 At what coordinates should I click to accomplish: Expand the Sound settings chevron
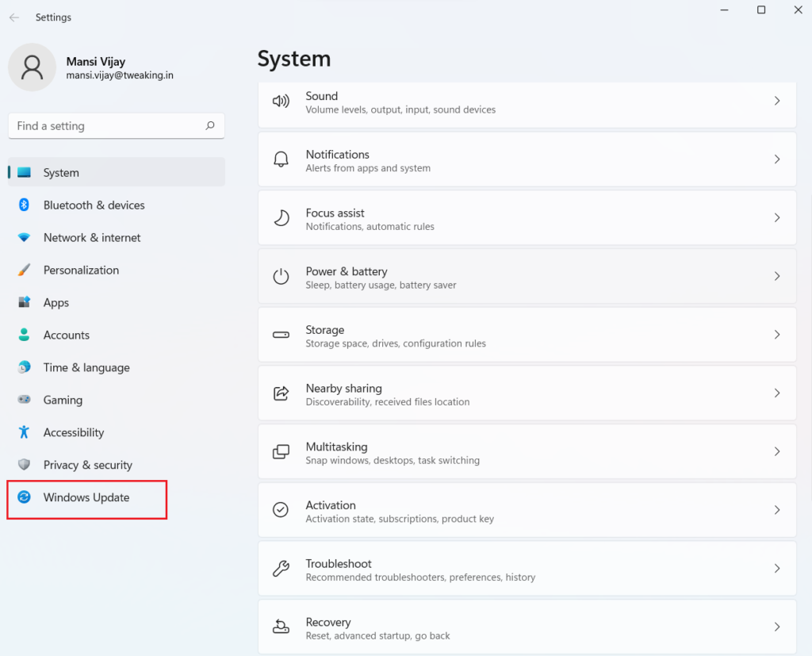coord(777,101)
